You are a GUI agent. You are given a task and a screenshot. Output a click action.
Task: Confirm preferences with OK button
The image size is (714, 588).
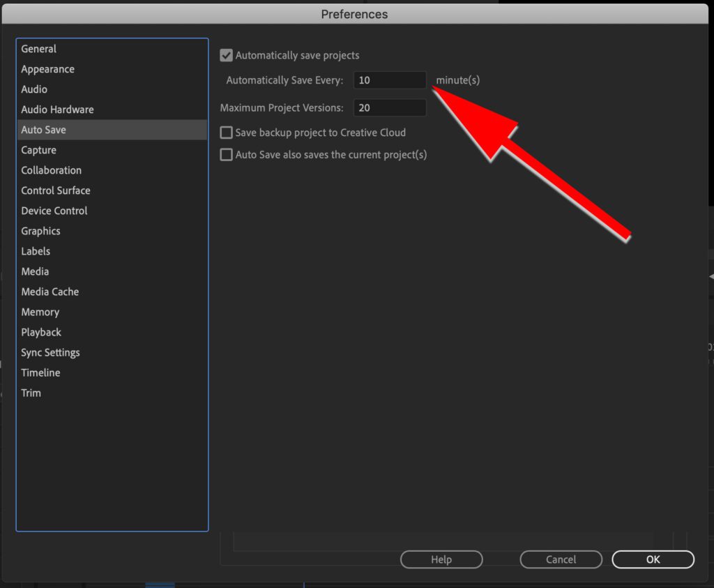(653, 559)
